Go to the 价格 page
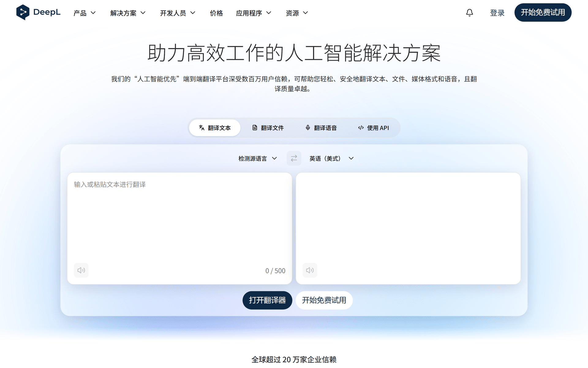This screenshot has height=368, width=588. (216, 13)
